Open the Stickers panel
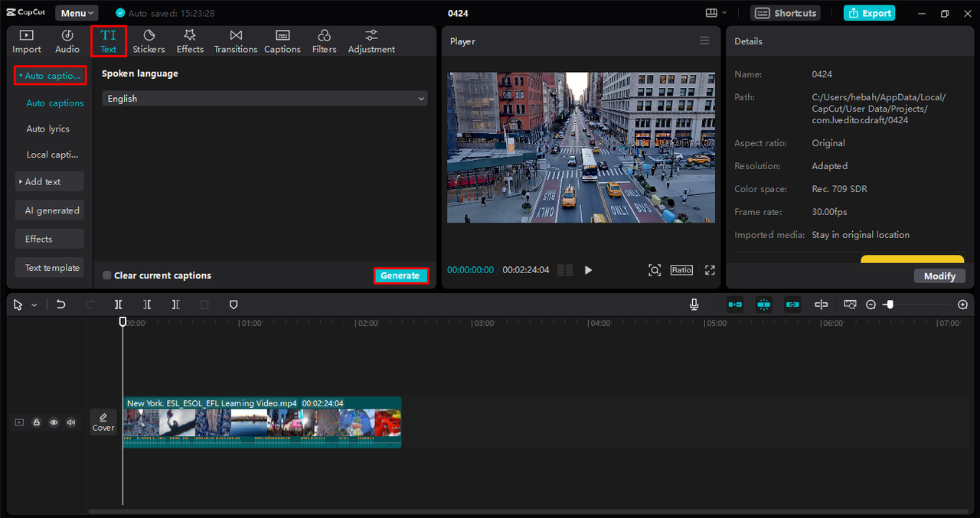 (x=149, y=41)
